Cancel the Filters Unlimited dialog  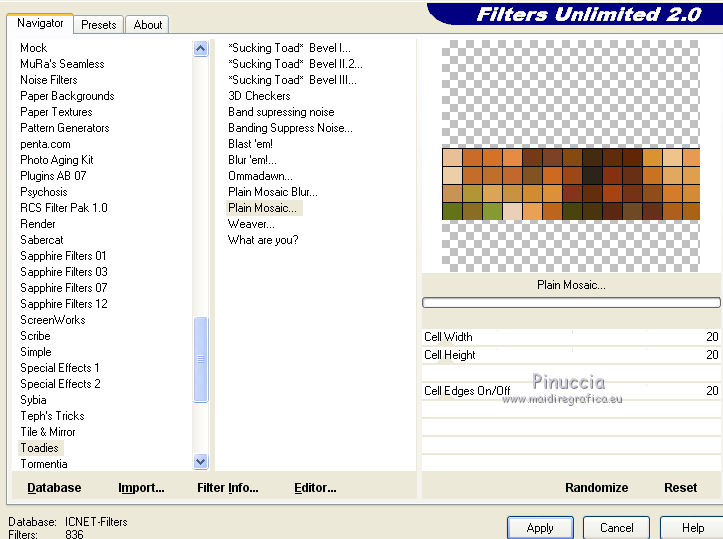pos(616,528)
